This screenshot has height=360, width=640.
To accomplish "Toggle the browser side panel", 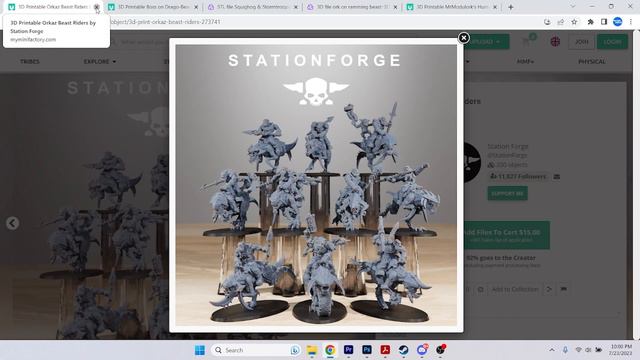I will (x=604, y=22).
